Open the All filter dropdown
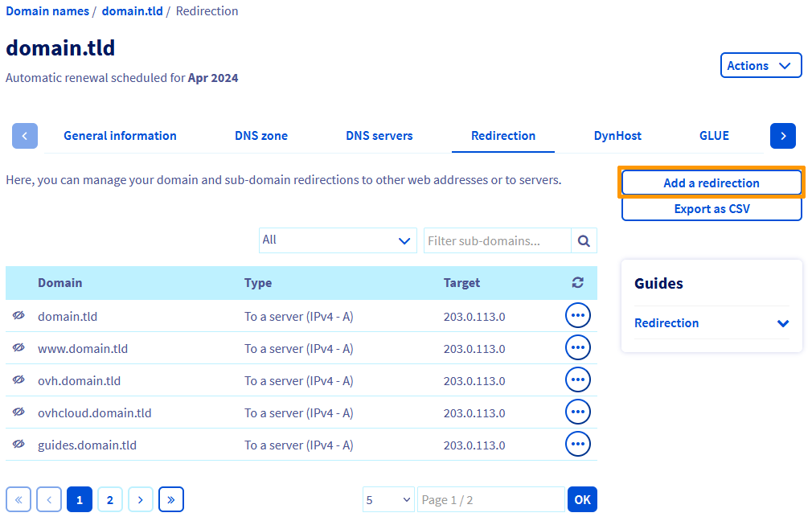The width and height of the screenshot is (812, 521). click(x=338, y=240)
